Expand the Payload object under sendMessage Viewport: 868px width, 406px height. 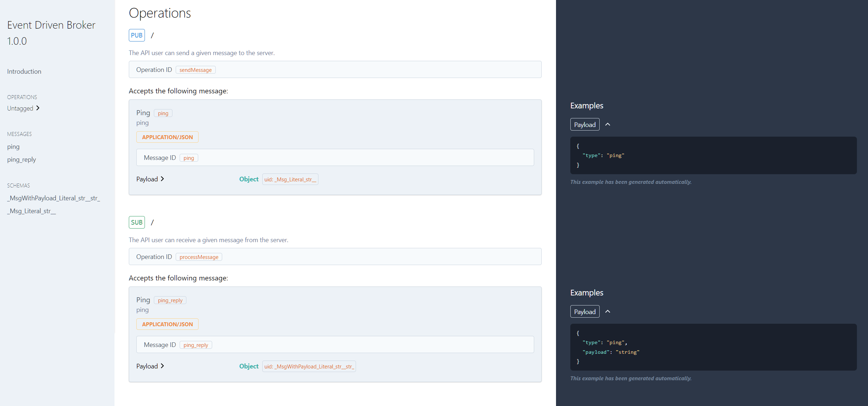pos(150,179)
